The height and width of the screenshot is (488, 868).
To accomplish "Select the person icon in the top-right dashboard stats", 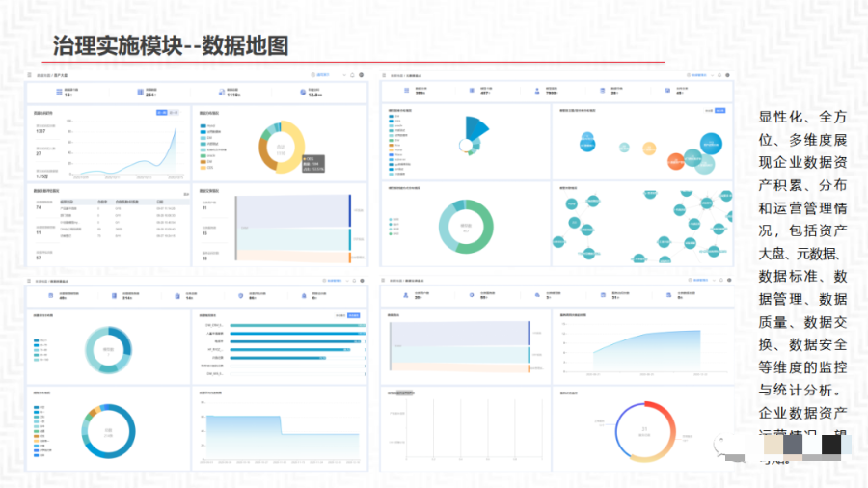I will tap(537, 91).
